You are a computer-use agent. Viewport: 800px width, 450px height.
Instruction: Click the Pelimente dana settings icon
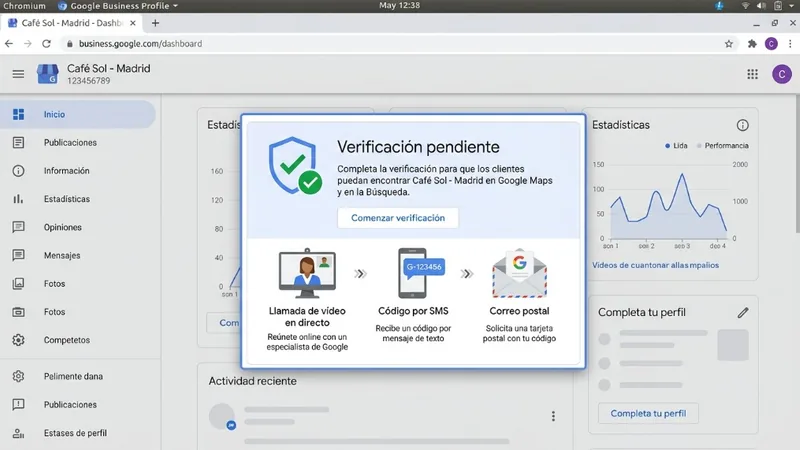point(18,376)
